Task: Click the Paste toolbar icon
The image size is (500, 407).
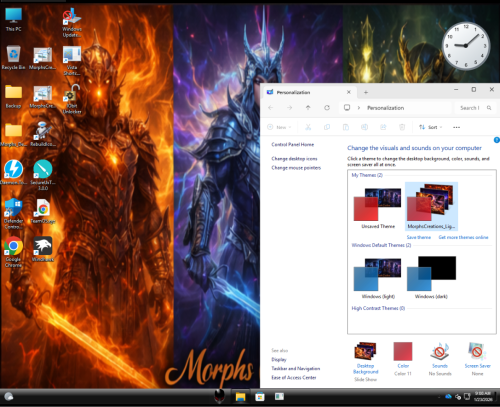Action: [346, 127]
